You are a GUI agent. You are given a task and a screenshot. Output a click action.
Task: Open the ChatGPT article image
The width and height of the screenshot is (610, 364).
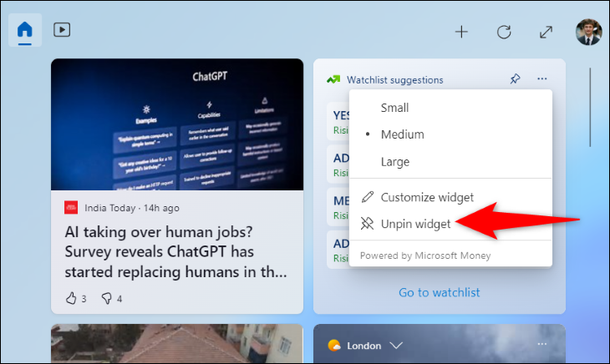pyautogui.click(x=177, y=124)
